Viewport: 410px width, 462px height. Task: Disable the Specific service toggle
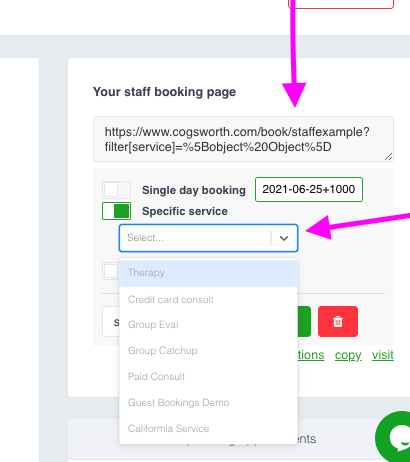pyautogui.click(x=116, y=211)
